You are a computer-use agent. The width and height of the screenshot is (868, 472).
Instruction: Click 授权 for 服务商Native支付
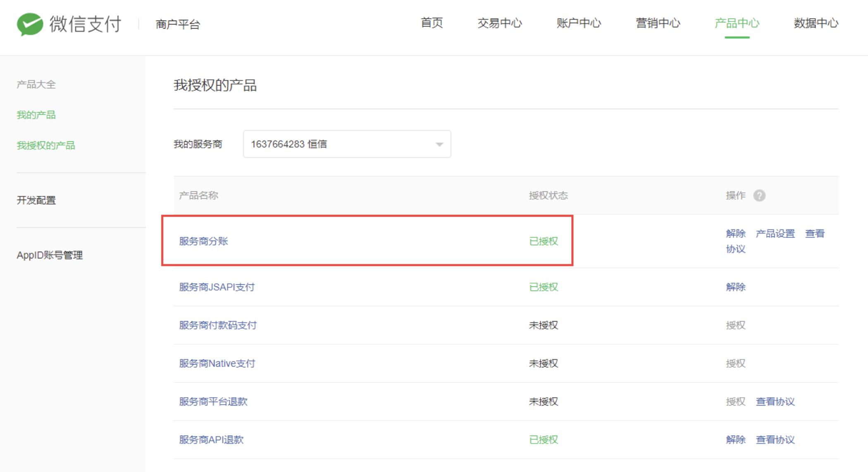click(x=736, y=363)
